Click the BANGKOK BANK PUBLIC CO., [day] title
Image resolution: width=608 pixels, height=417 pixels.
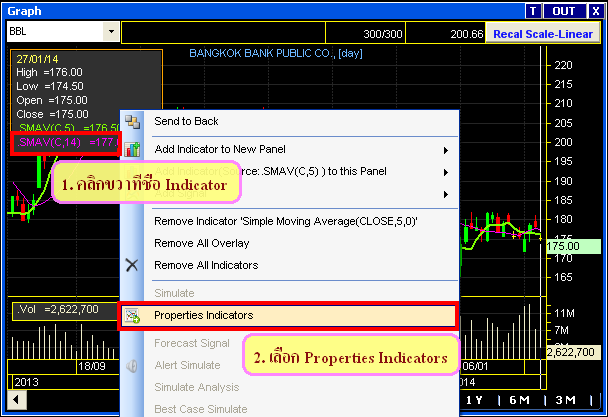276,53
